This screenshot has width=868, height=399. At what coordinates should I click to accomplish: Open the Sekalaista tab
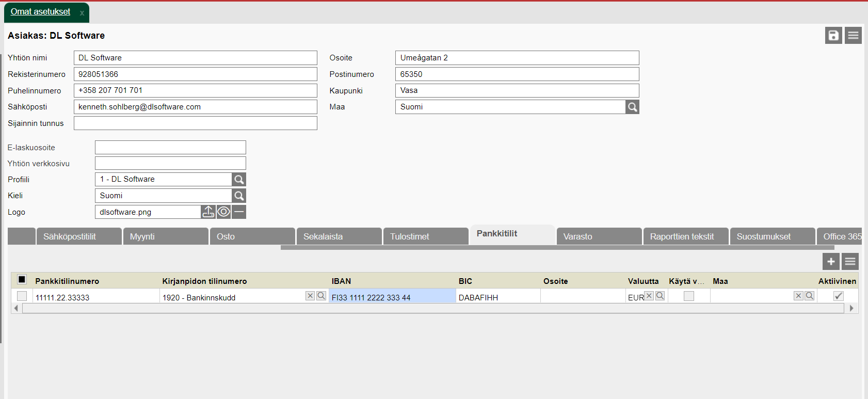coord(339,236)
